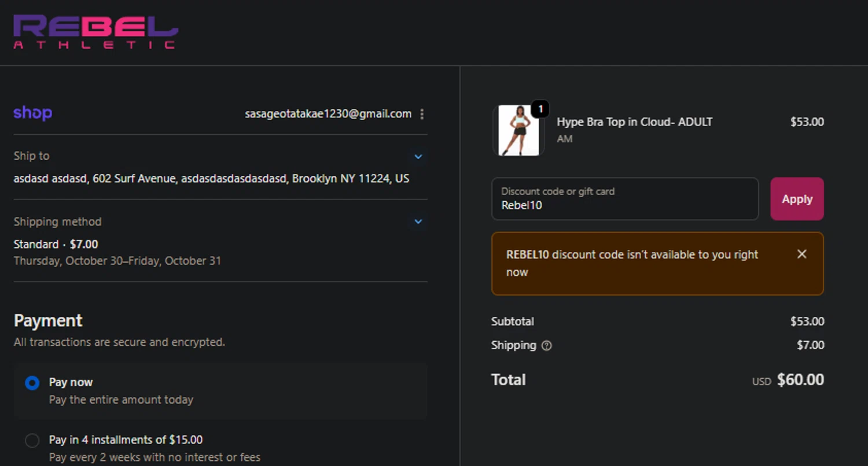Click the REBEL10 isn't available warning text
868x466 pixels.
coord(632,263)
